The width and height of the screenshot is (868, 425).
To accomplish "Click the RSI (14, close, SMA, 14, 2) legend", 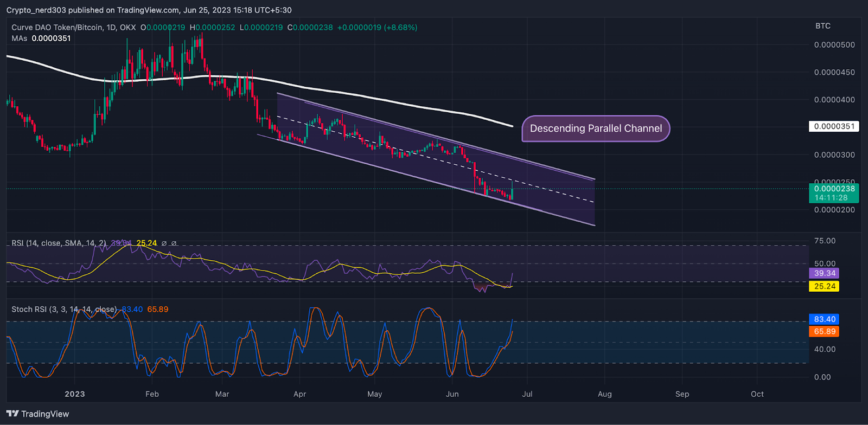I will pyautogui.click(x=59, y=243).
